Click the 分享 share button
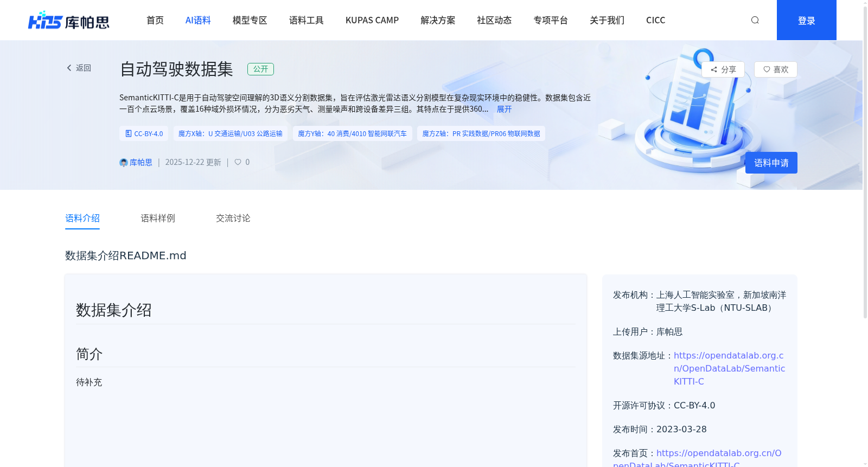Screen dimensions: 868x467 723,69
